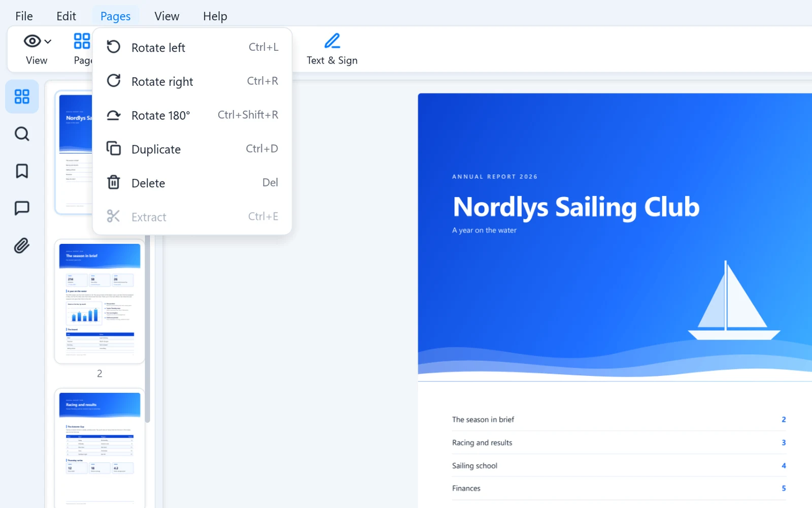Jump to Finances contents entry
Viewport: 812px width, 508px height.
619,488
